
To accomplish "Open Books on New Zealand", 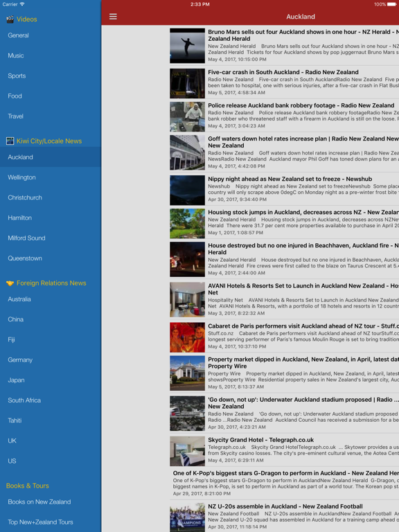I will point(51,502).
